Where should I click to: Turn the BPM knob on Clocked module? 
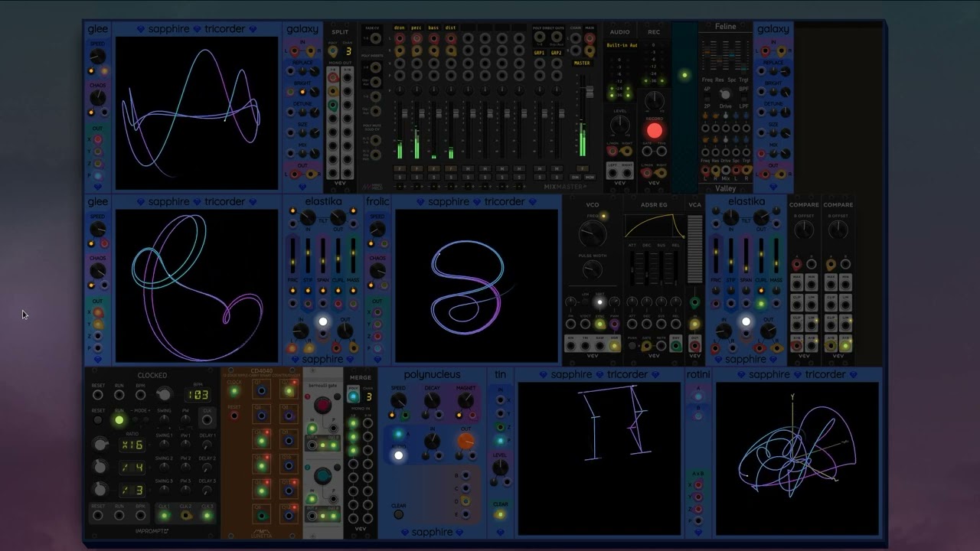point(163,394)
